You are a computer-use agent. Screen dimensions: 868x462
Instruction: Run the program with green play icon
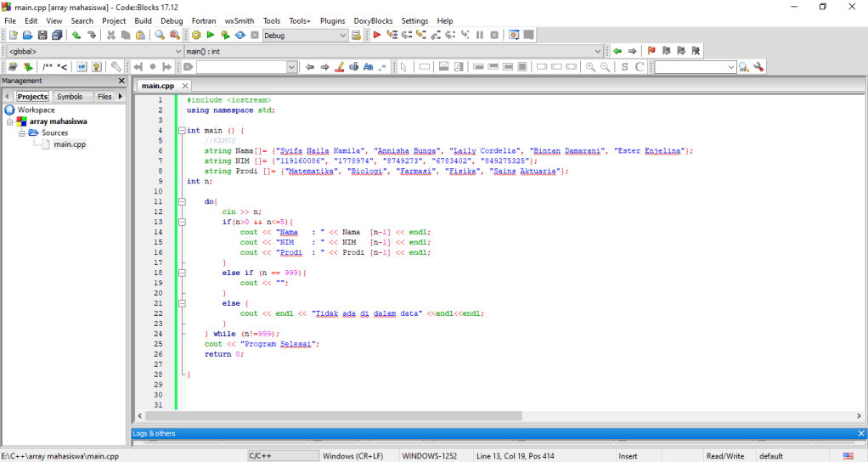211,35
